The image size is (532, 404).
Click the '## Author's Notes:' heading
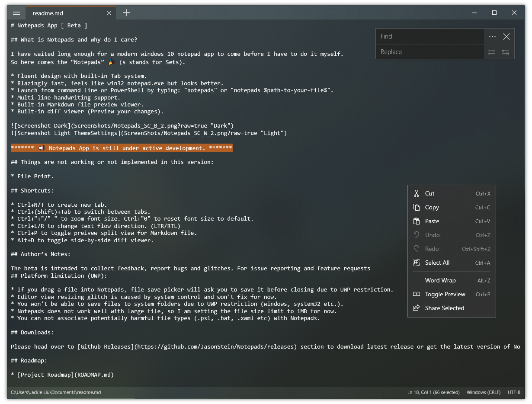[x=41, y=254]
